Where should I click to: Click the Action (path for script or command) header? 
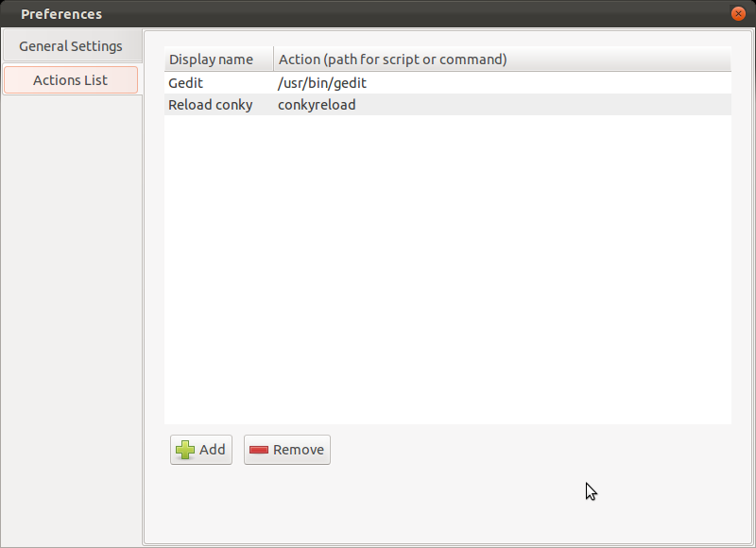click(x=503, y=60)
